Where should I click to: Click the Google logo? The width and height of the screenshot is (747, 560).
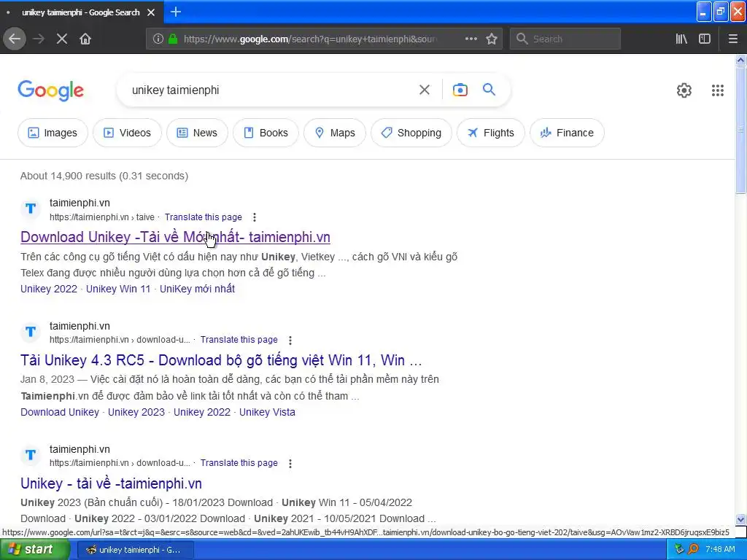pyautogui.click(x=50, y=90)
